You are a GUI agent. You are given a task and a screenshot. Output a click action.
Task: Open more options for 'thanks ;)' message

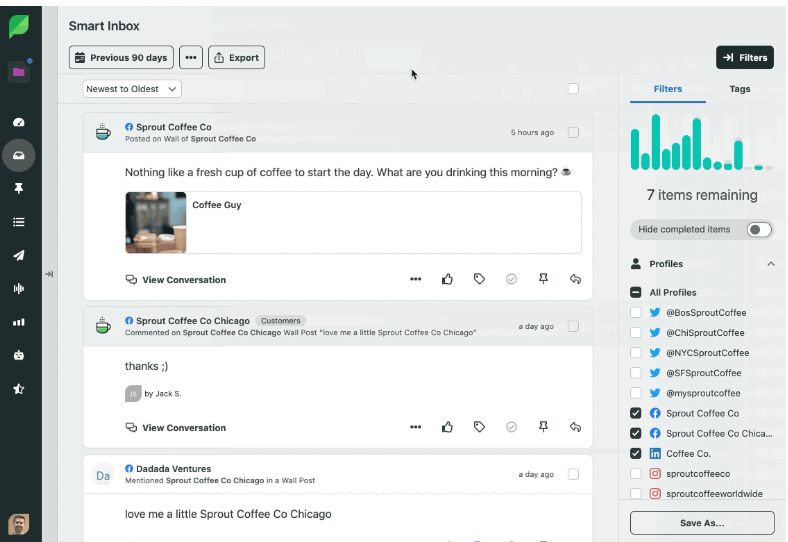pyautogui.click(x=415, y=427)
